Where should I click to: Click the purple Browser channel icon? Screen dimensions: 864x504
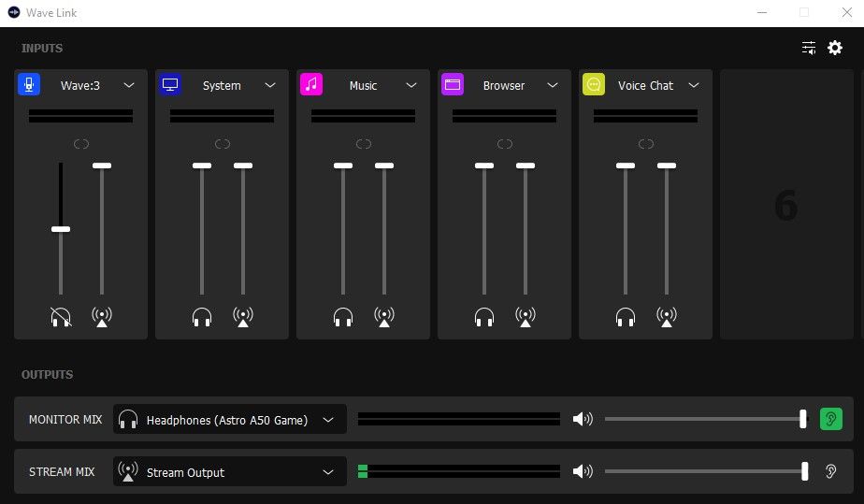pyautogui.click(x=453, y=85)
